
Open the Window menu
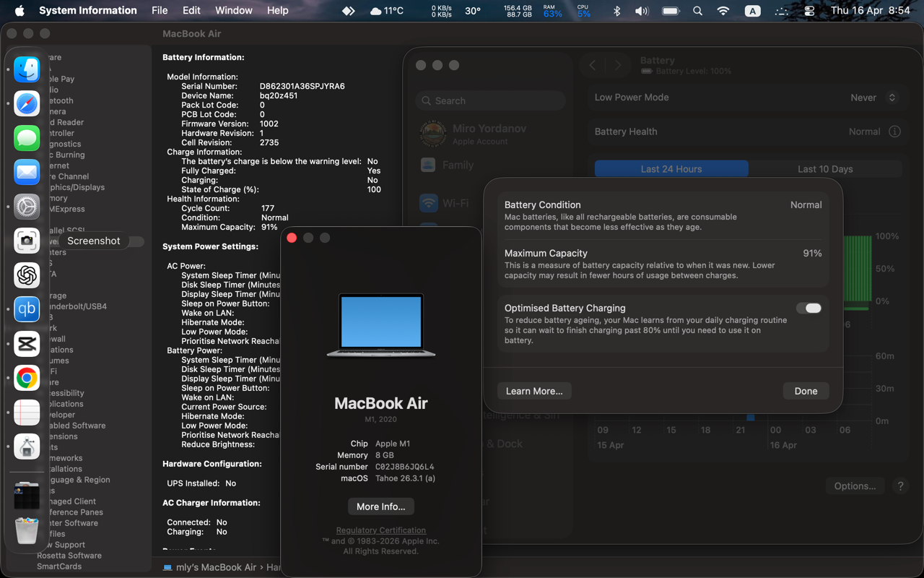[x=234, y=11]
